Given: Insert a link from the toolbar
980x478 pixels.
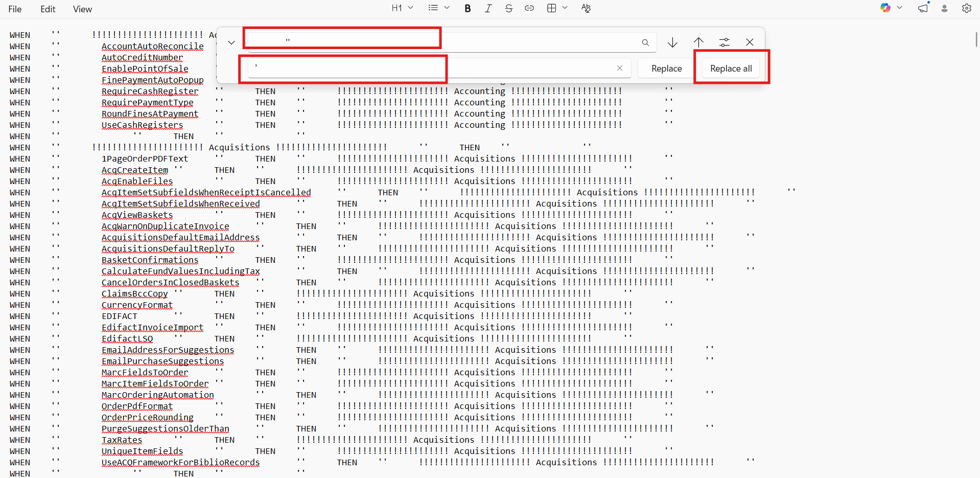Looking at the screenshot, I should point(529,8).
